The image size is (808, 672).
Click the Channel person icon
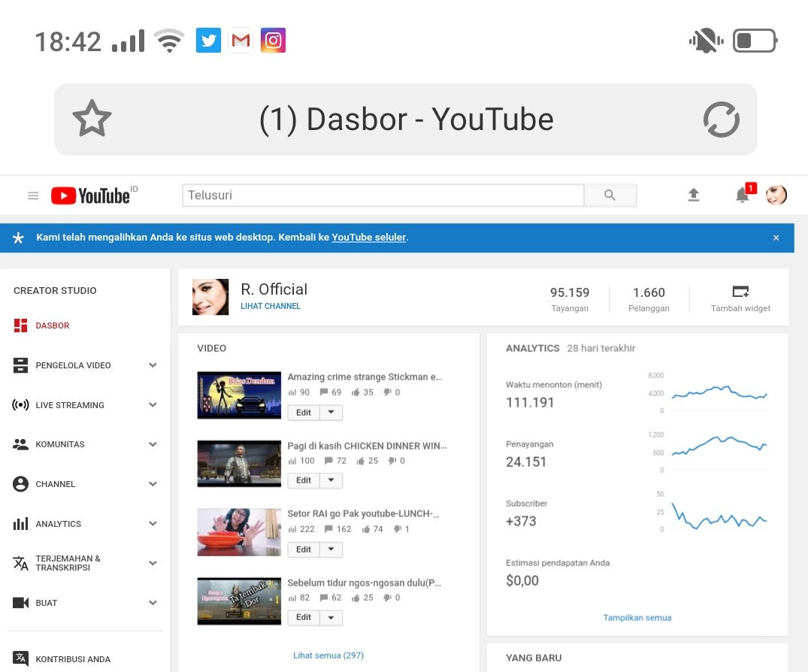(20, 484)
